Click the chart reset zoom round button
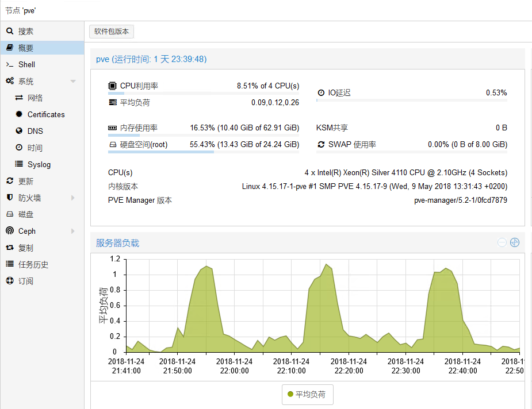The image size is (532, 409). [515, 242]
